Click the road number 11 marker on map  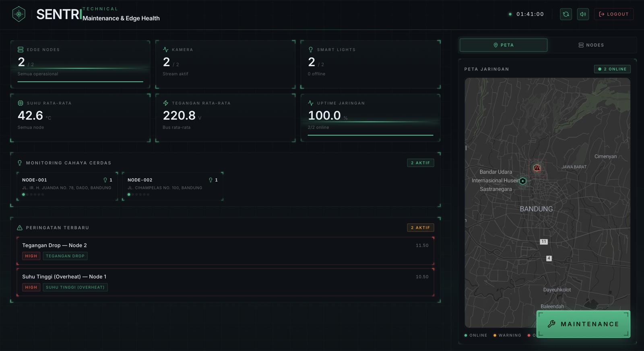click(544, 242)
